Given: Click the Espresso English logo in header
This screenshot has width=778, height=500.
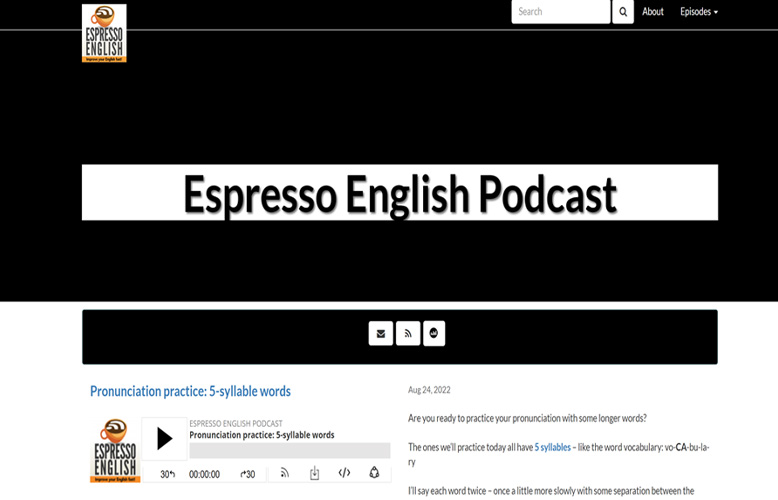Looking at the screenshot, I should pos(104,33).
